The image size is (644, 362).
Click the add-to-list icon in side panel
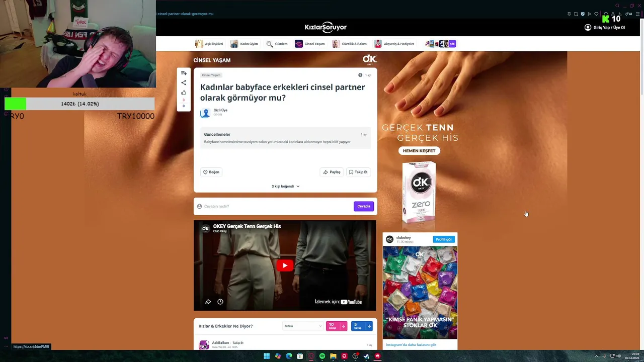coord(184,73)
